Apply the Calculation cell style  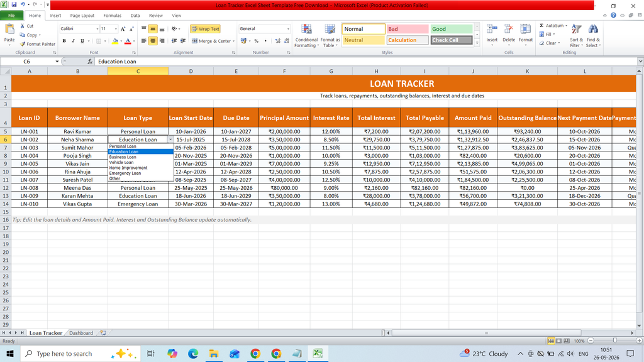(x=408, y=40)
